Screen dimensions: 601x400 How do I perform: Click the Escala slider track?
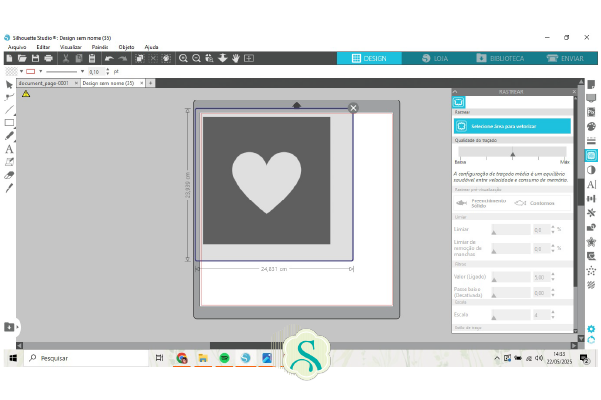click(511, 315)
